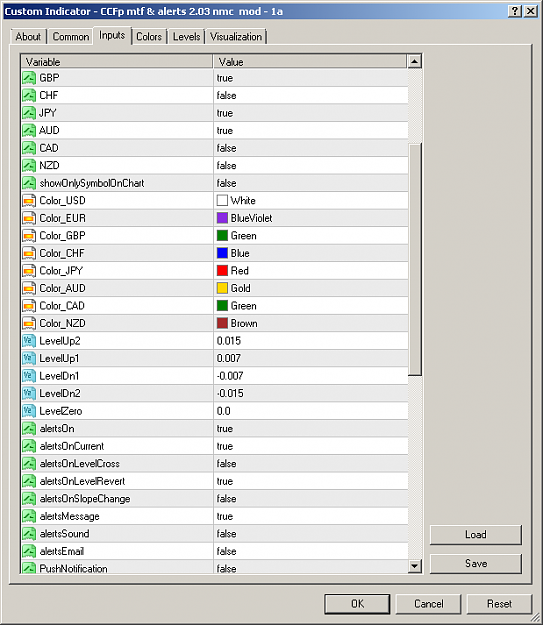Click the Variable column header

pyautogui.click(x=117, y=62)
